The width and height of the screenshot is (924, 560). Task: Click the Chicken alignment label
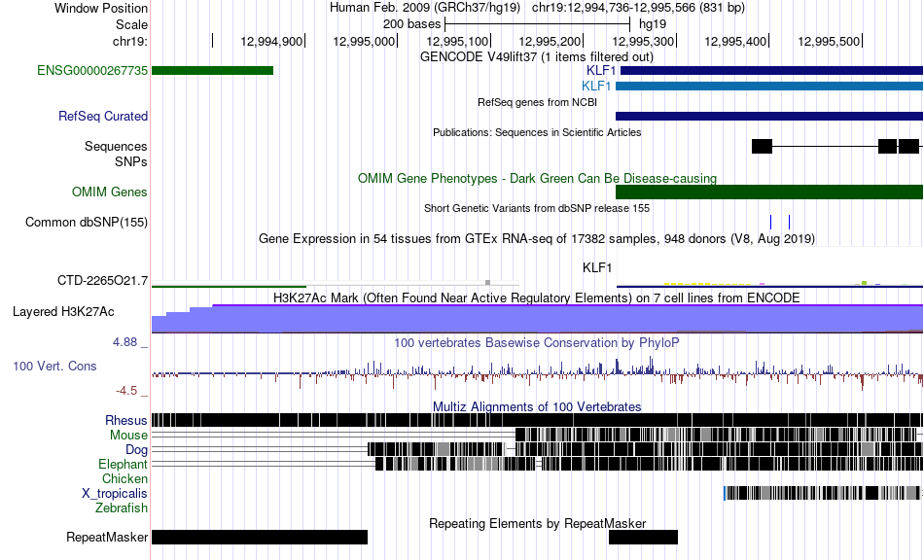124,478
